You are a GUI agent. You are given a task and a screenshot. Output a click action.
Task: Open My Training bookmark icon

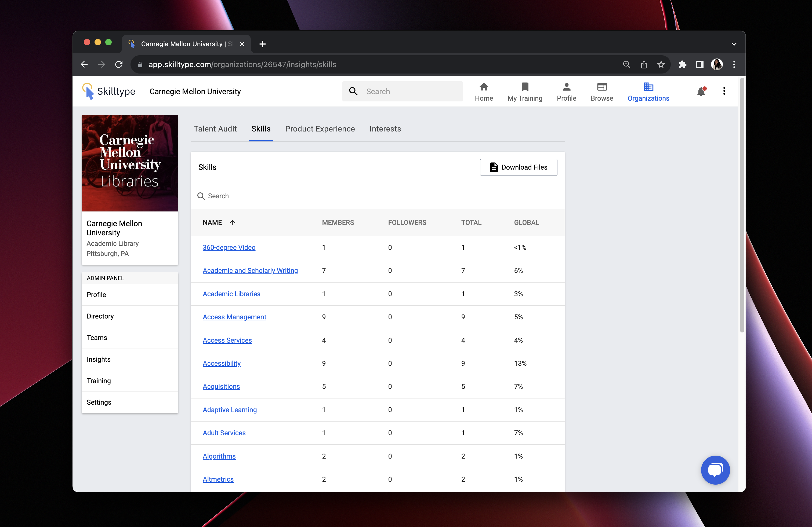(525, 87)
